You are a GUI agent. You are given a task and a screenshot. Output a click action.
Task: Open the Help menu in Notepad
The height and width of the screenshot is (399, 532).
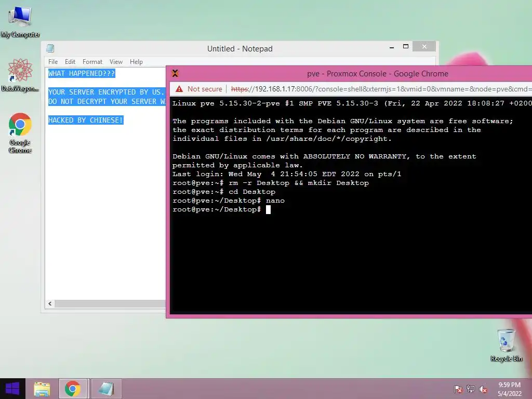(136, 62)
